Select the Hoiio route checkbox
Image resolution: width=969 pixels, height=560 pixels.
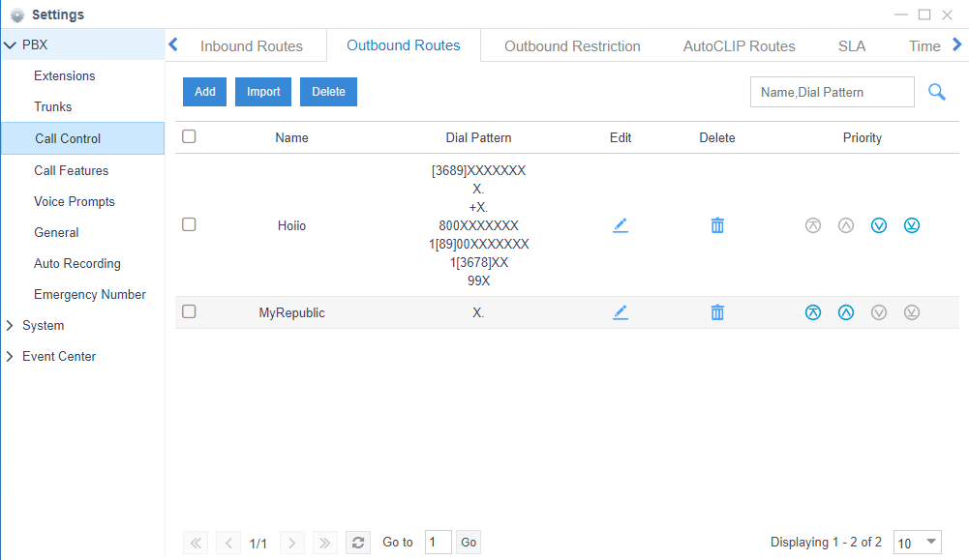click(190, 224)
